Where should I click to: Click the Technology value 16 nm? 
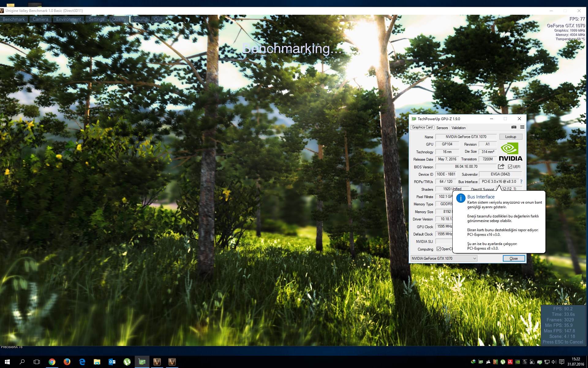(447, 152)
